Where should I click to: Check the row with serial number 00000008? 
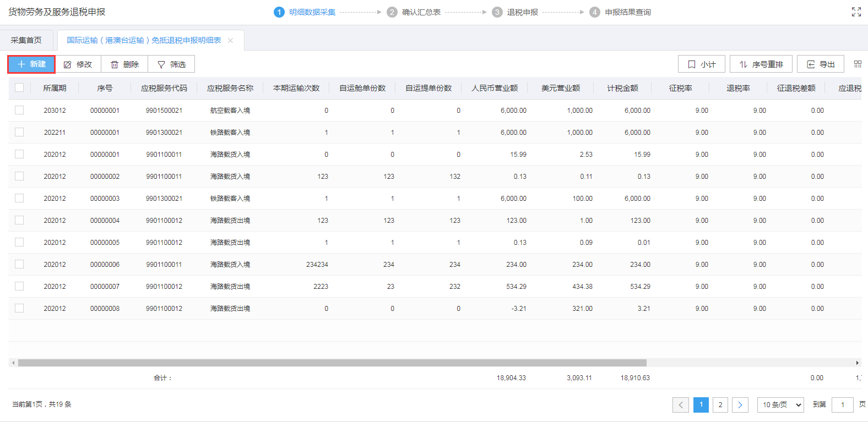tap(19, 308)
